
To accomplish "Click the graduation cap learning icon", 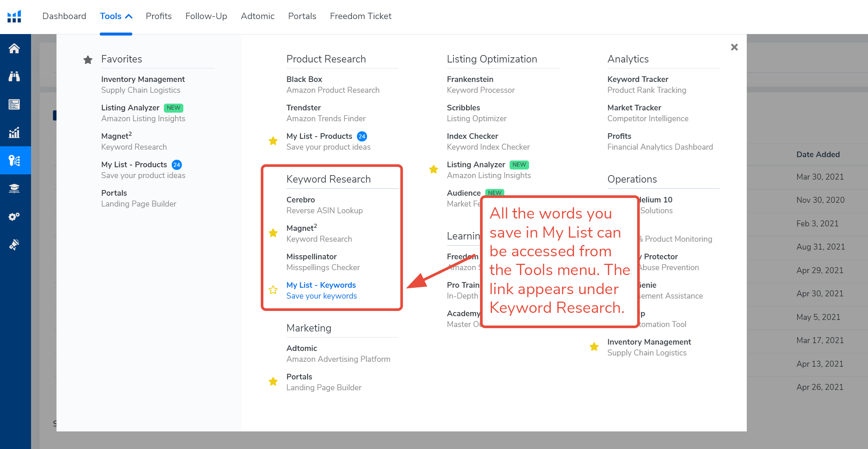I will click(x=14, y=189).
